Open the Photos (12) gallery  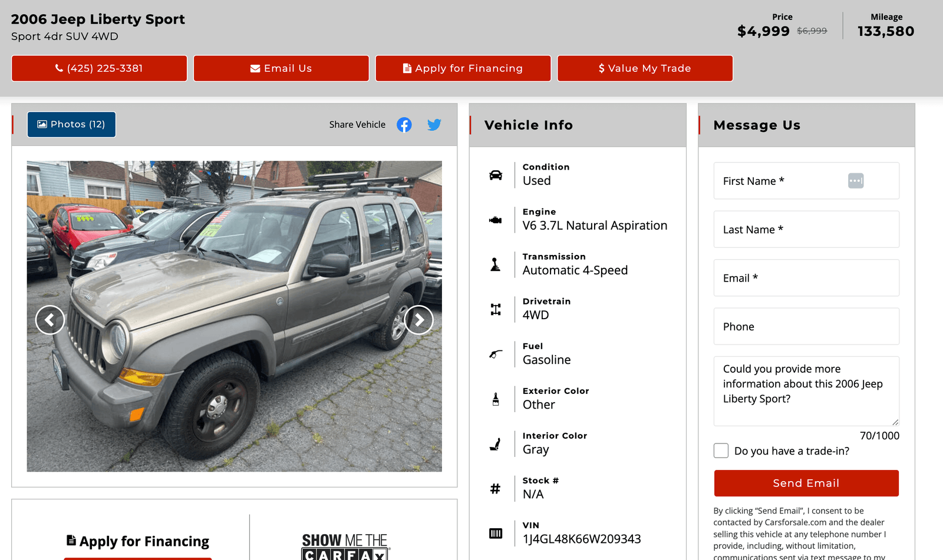[x=71, y=124]
